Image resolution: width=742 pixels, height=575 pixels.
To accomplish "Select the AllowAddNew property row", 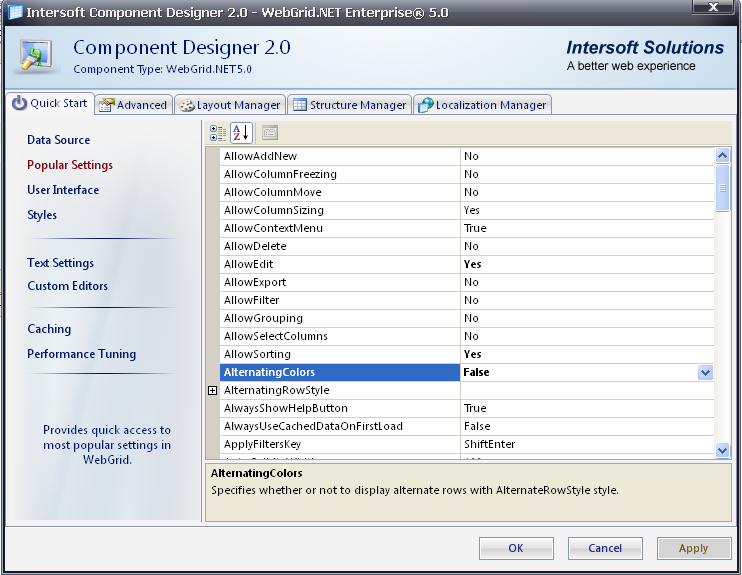I will [467, 156].
